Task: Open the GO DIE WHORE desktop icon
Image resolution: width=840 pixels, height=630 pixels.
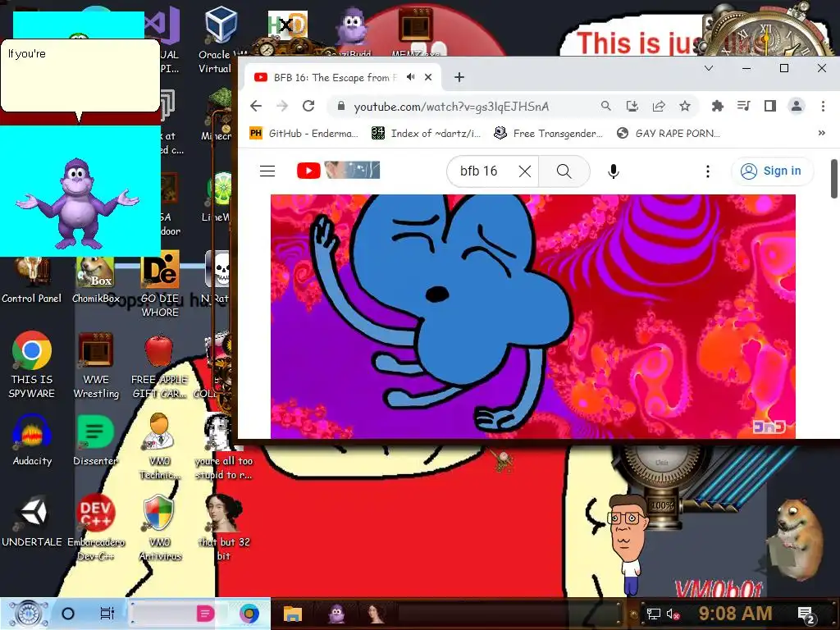Action: tap(160, 284)
